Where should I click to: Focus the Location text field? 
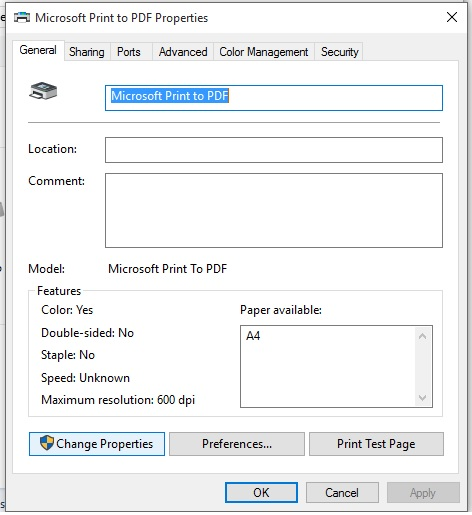(x=274, y=150)
